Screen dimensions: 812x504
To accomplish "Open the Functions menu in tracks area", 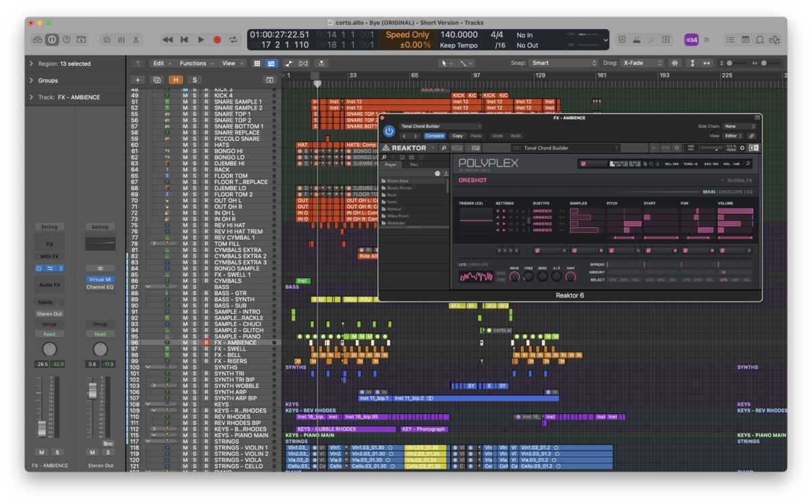I will click(x=196, y=63).
